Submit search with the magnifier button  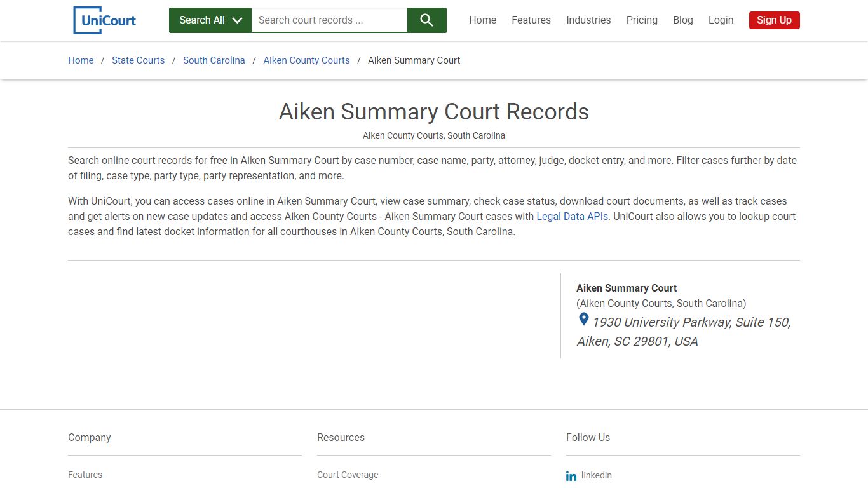[x=427, y=20]
